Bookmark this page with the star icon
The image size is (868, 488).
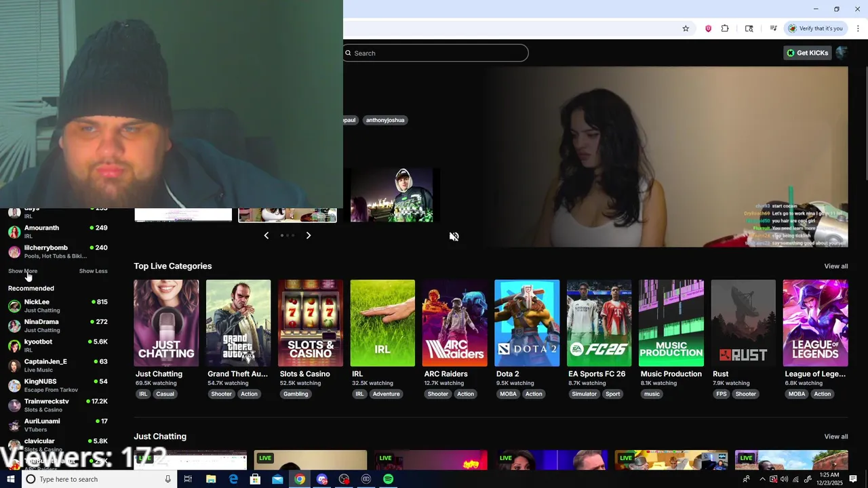[686, 28]
